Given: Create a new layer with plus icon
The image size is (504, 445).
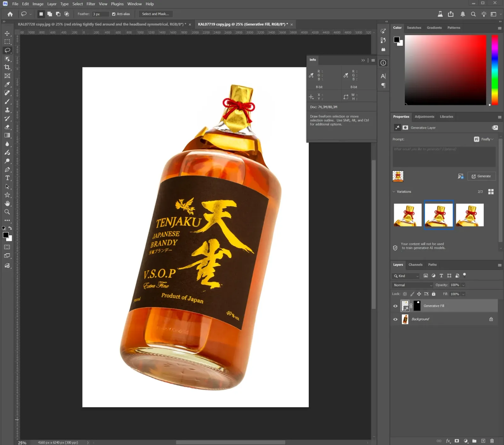Looking at the screenshot, I should (483, 441).
